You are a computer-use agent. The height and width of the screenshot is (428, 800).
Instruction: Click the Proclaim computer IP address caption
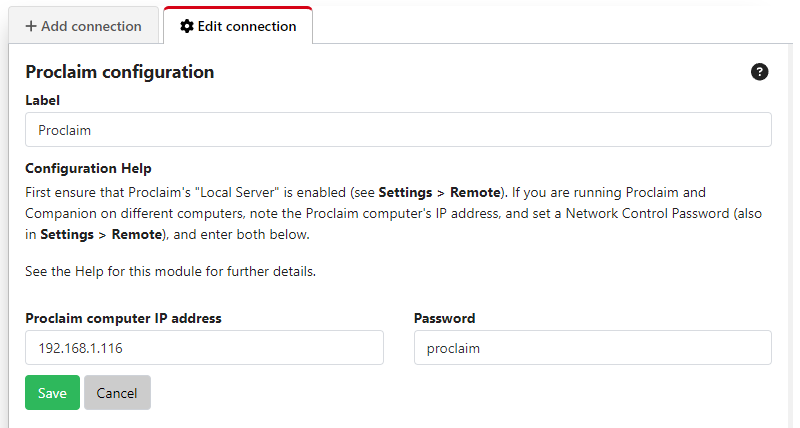pos(123,318)
